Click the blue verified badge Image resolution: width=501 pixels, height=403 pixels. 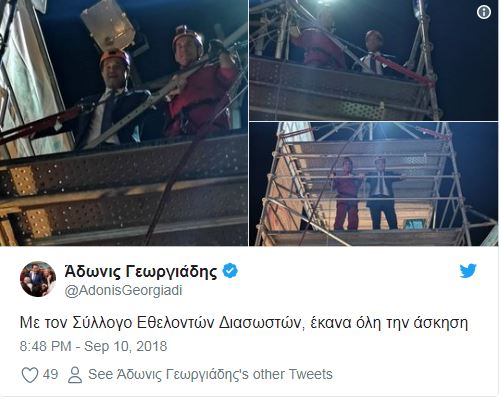coord(230,270)
